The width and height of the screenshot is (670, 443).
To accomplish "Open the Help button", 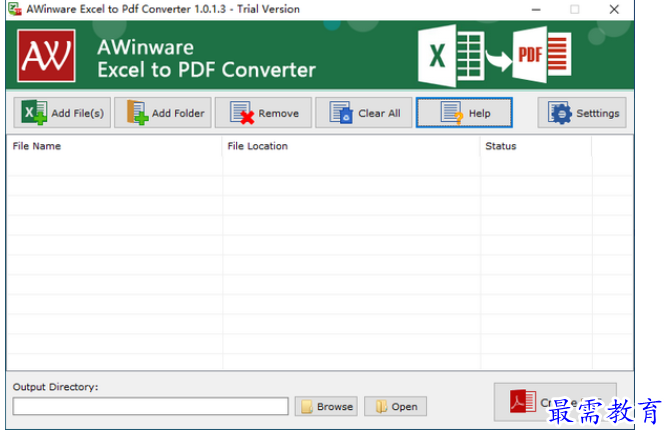I will pyautogui.click(x=464, y=113).
